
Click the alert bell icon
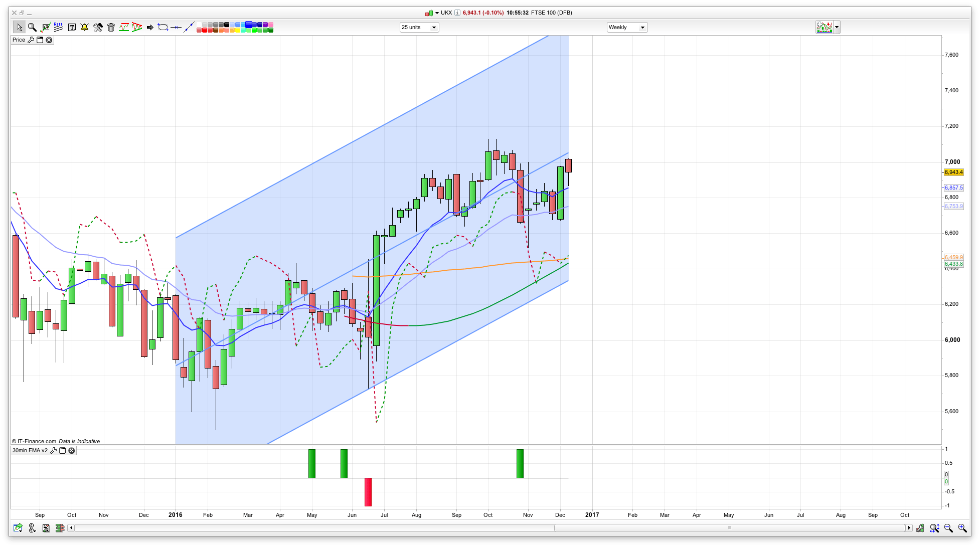tap(84, 28)
